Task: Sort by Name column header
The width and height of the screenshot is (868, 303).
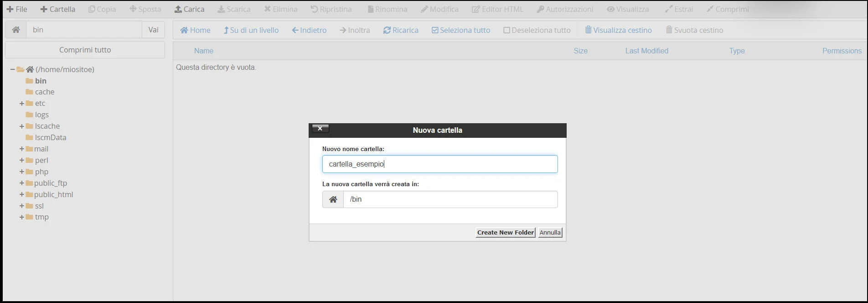Action: (204, 51)
